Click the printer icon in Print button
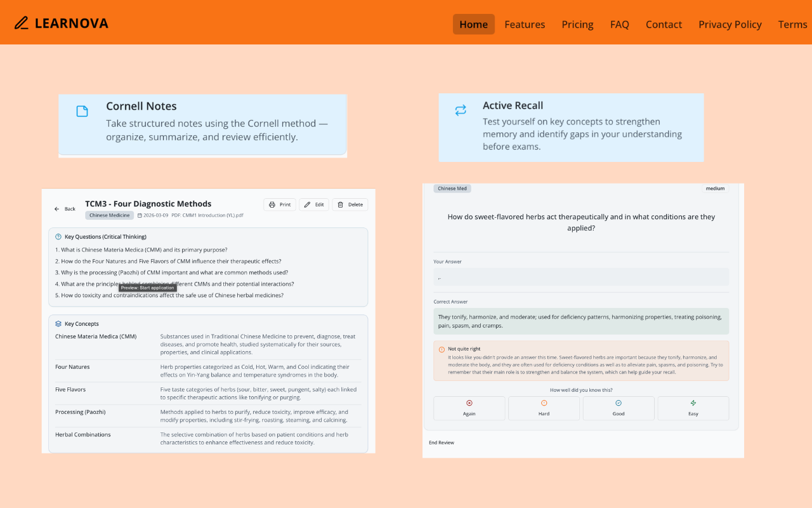Viewport: 812px width, 508px height. 272,204
